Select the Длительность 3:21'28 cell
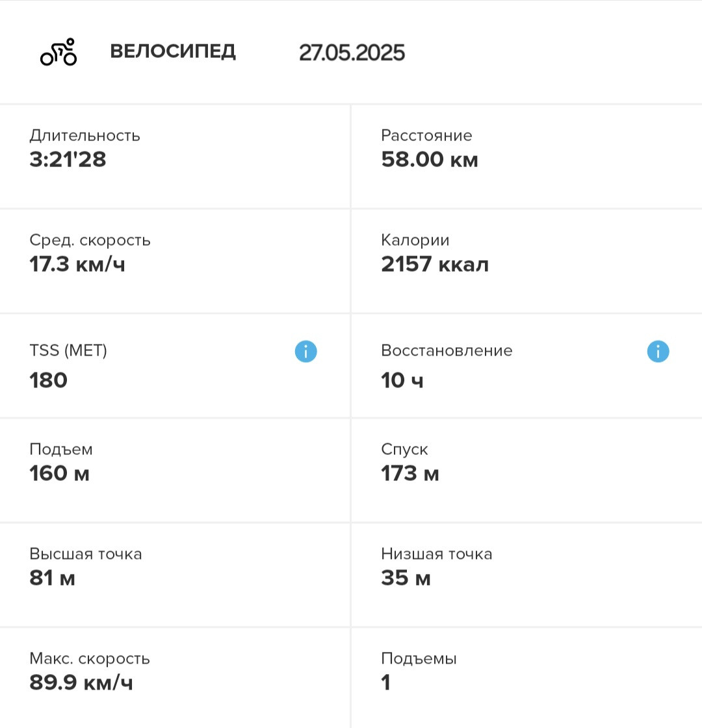Screen dimensions: 702x728 tap(175, 157)
